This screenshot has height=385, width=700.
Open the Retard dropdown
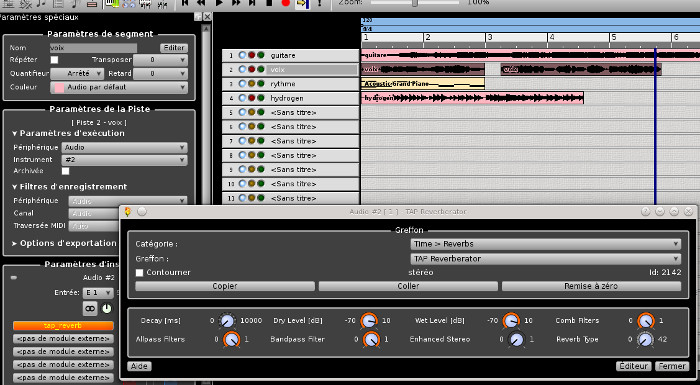point(160,74)
